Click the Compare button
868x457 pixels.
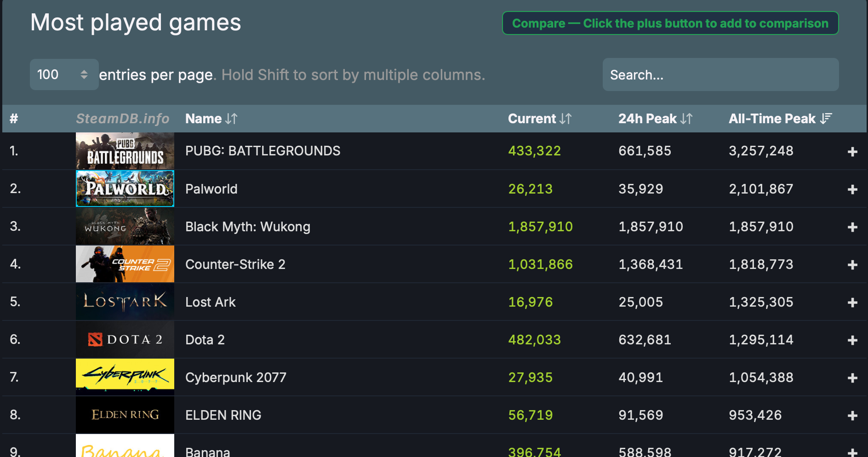(670, 23)
